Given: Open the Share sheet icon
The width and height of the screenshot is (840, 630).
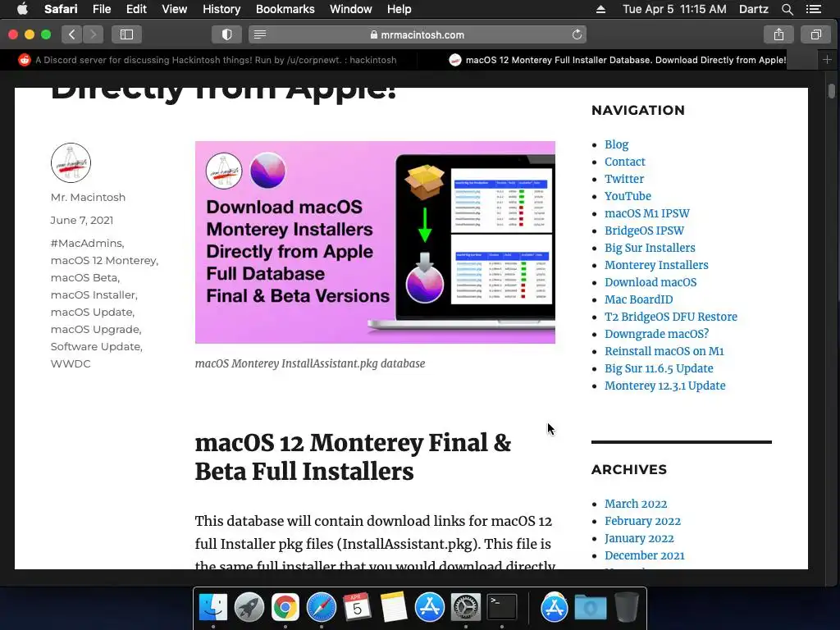Looking at the screenshot, I should click(778, 34).
